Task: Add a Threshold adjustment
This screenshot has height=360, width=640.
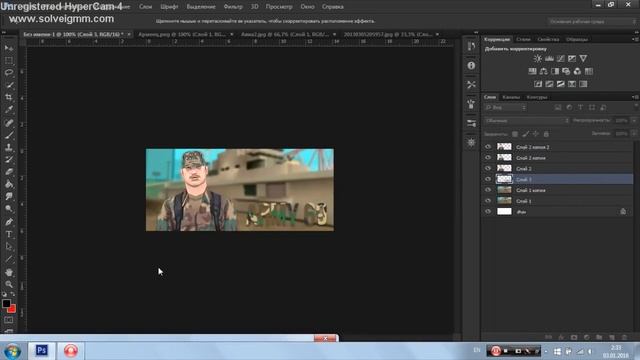Action: 560,84
